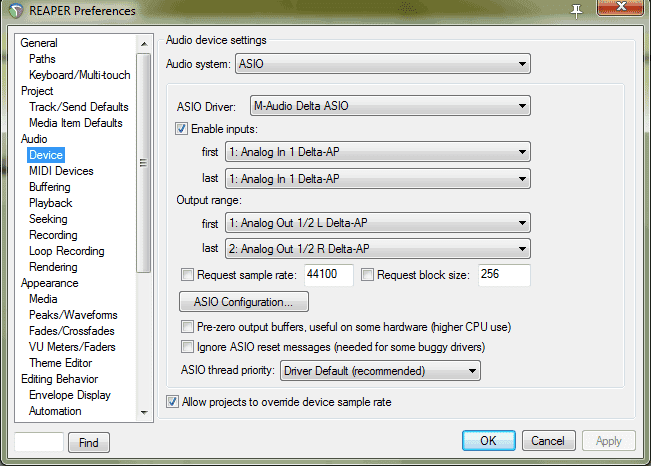Viewport: 651px width, 466px height.
Task: Open Fades/Crossfades page
Action: (72, 331)
